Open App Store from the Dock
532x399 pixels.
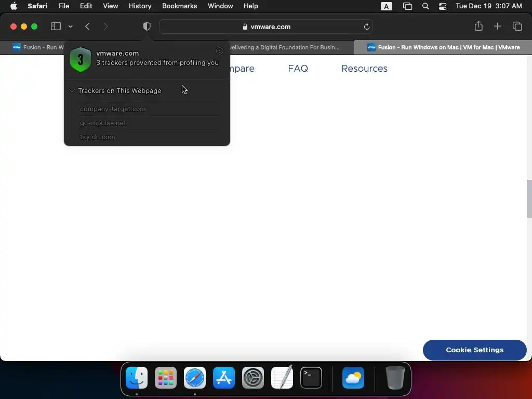pos(223,378)
